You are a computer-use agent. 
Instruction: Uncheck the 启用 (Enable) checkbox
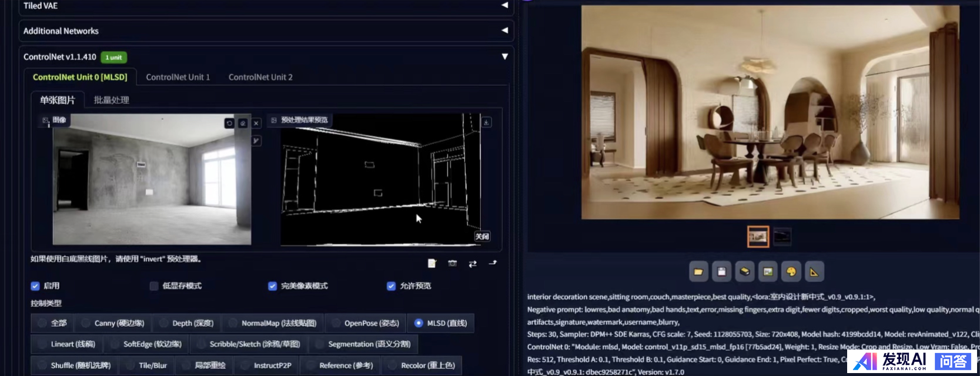35,286
